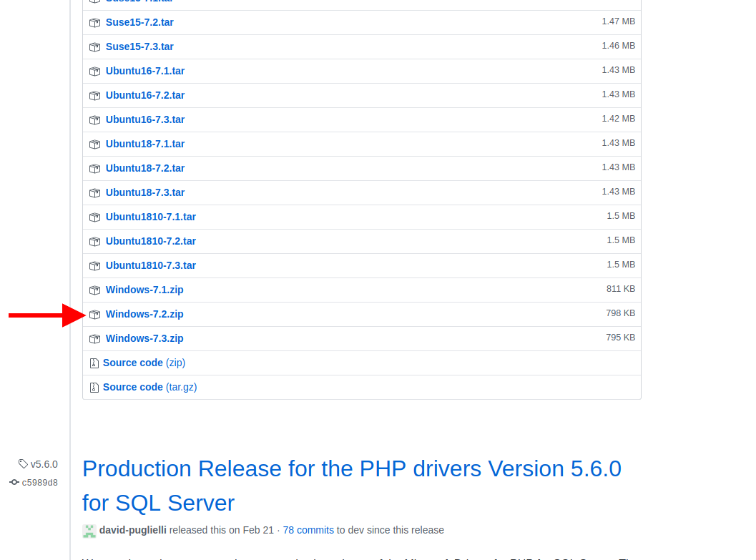Viewport: 756px width, 560px height.
Task: Download Ubuntu16-7.3.tar
Action: tap(145, 119)
